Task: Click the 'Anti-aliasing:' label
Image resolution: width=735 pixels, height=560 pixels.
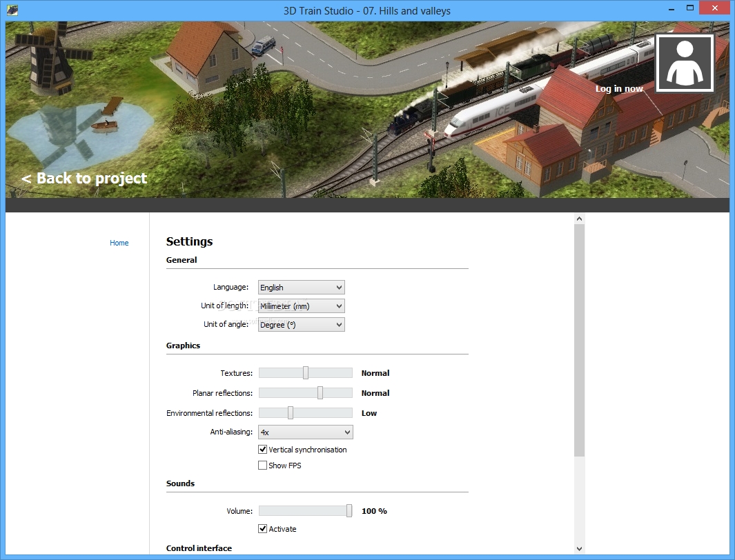Action: [x=231, y=432]
